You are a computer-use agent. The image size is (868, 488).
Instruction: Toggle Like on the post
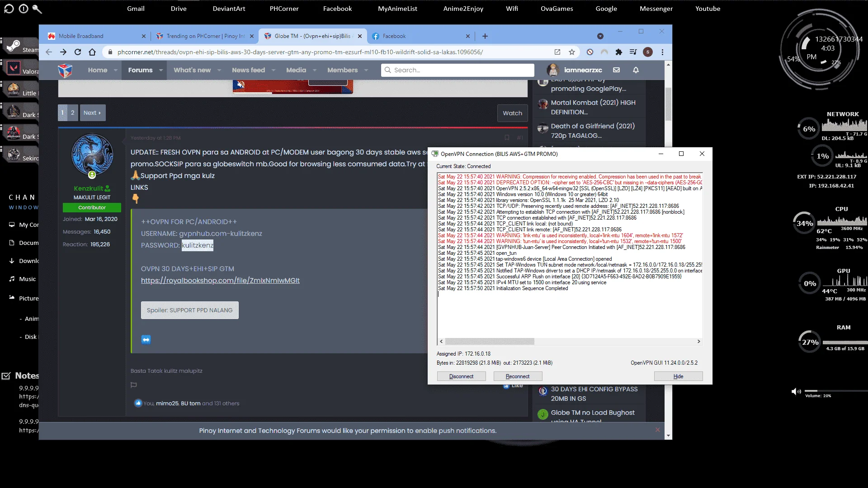point(513,385)
